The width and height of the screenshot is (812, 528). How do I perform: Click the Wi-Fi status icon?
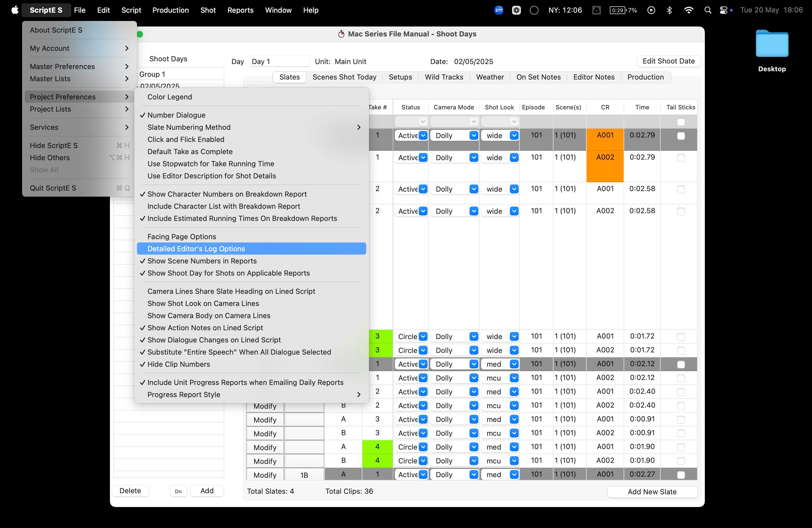689,10
